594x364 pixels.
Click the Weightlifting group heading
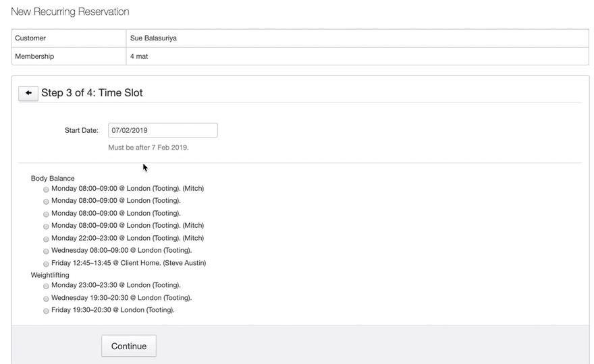(50, 275)
